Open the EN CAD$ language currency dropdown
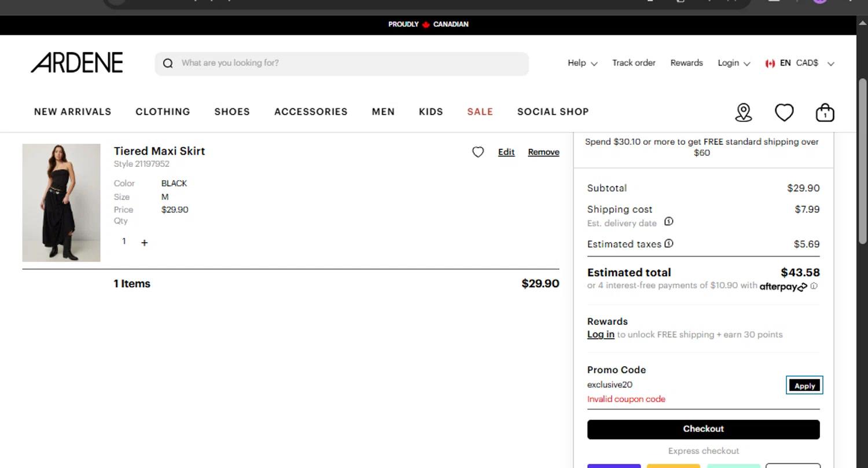 click(x=800, y=63)
